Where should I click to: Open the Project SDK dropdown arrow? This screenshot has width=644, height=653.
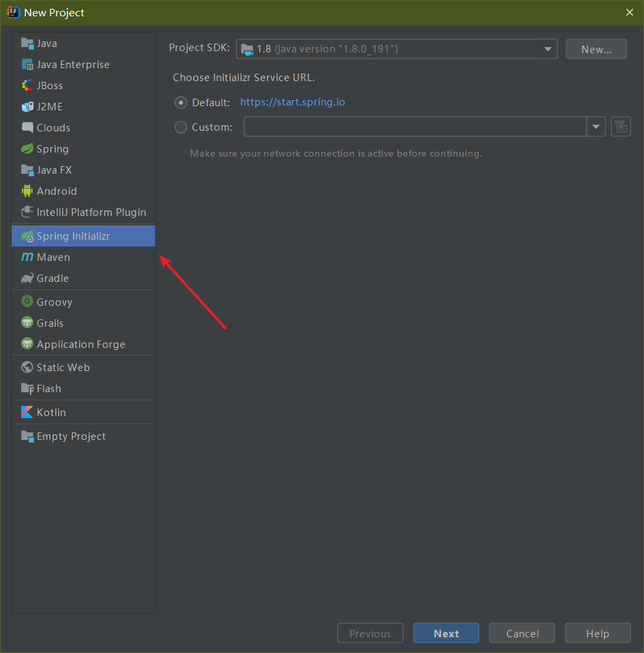pos(548,49)
